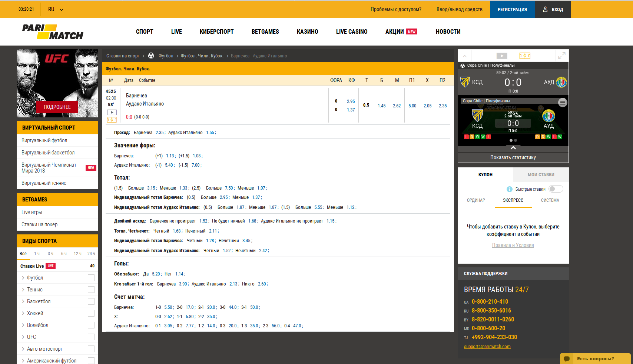633x364 pixels.
Task: Switch to МОИ СТАВКИ tab
Action: click(541, 175)
